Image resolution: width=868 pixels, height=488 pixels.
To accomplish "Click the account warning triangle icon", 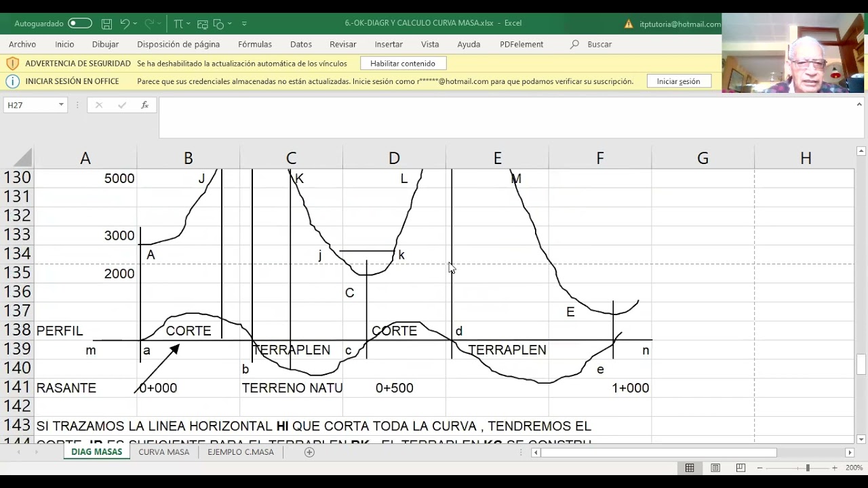I will pyautogui.click(x=629, y=24).
